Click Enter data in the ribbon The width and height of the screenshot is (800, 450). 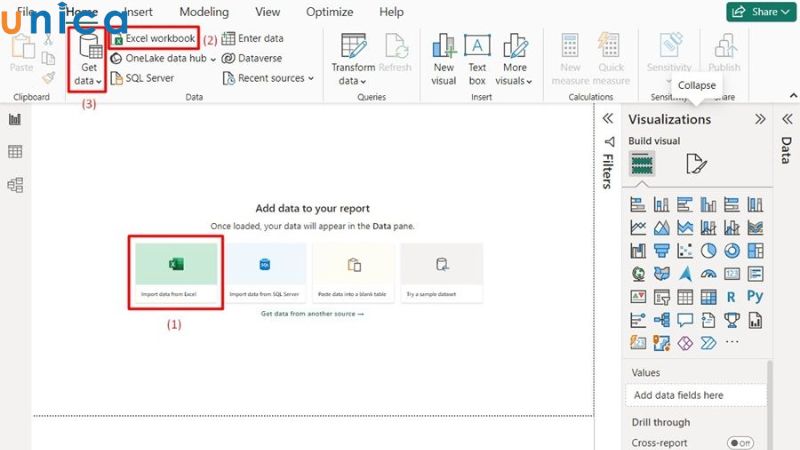click(253, 38)
